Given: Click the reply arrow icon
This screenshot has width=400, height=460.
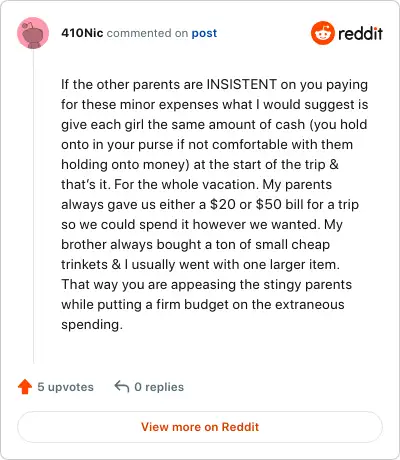Looking at the screenshot, I should [x=122, y=387].
